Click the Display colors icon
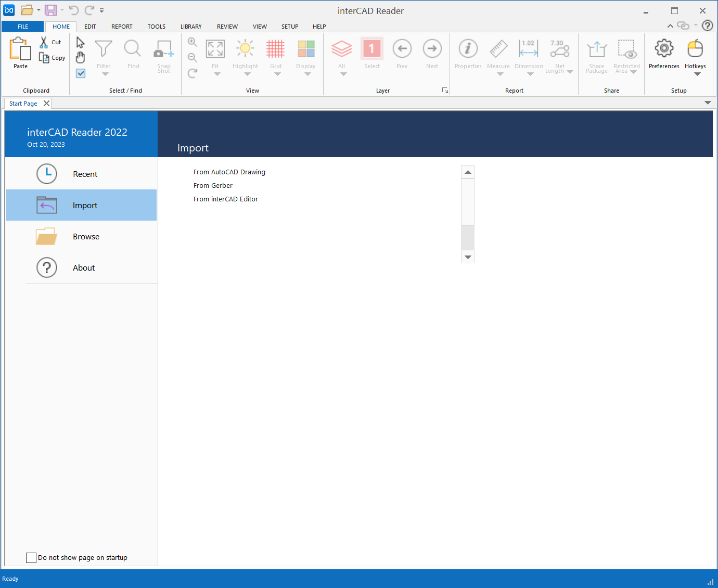The width and height of the screenshot is (718, 588). (x=306, y=49)
